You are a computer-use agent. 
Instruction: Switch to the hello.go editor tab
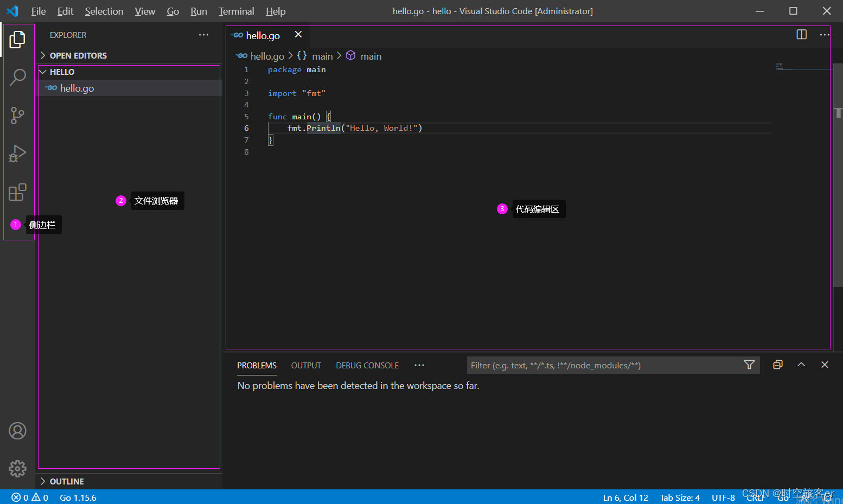pyautogui.click(x=263, y=35)
